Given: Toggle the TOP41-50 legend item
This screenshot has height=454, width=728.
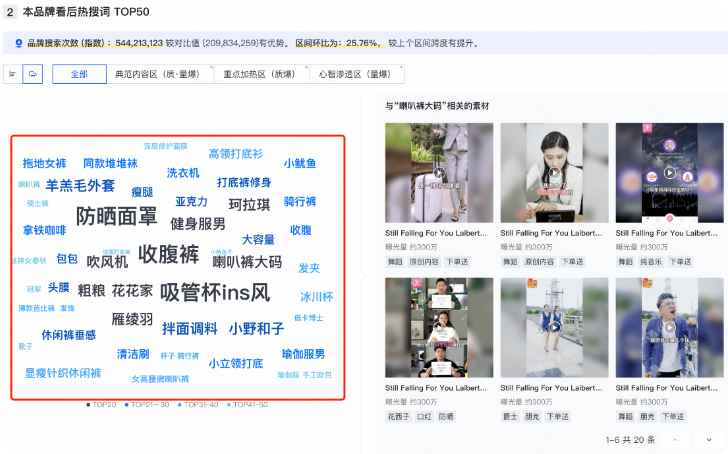Looking at the screenshot, I should pyautogui.click(x=247, y=405).
